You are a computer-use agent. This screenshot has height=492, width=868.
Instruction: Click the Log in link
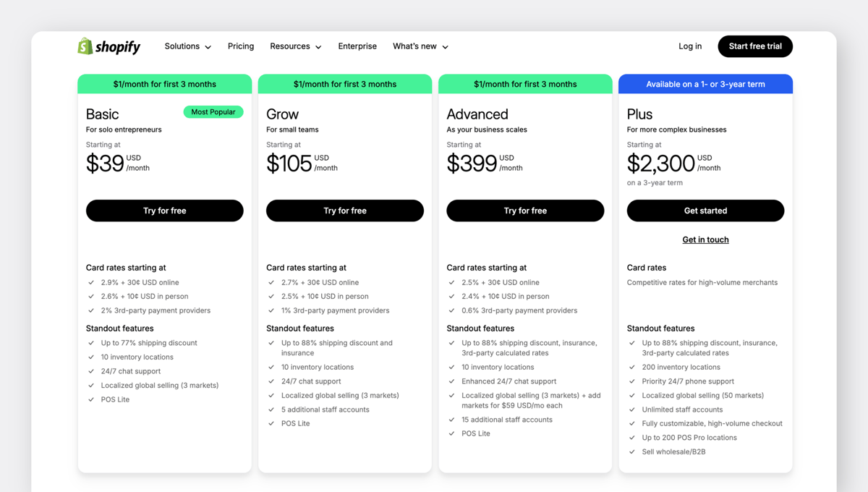click(689, 46)
